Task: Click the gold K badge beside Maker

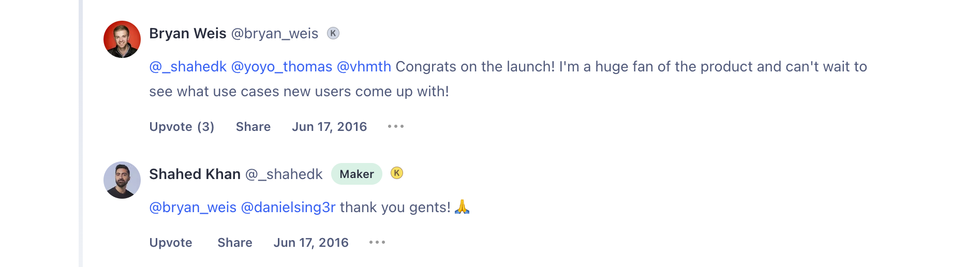Action: (x=397, y=173)
